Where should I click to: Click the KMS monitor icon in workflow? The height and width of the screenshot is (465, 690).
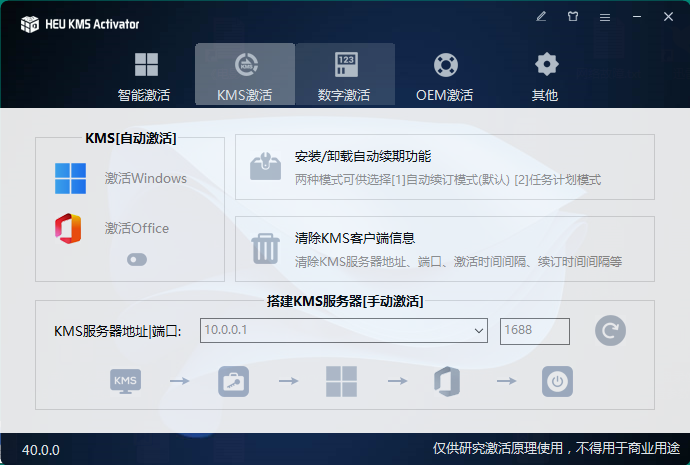(126, 381)
